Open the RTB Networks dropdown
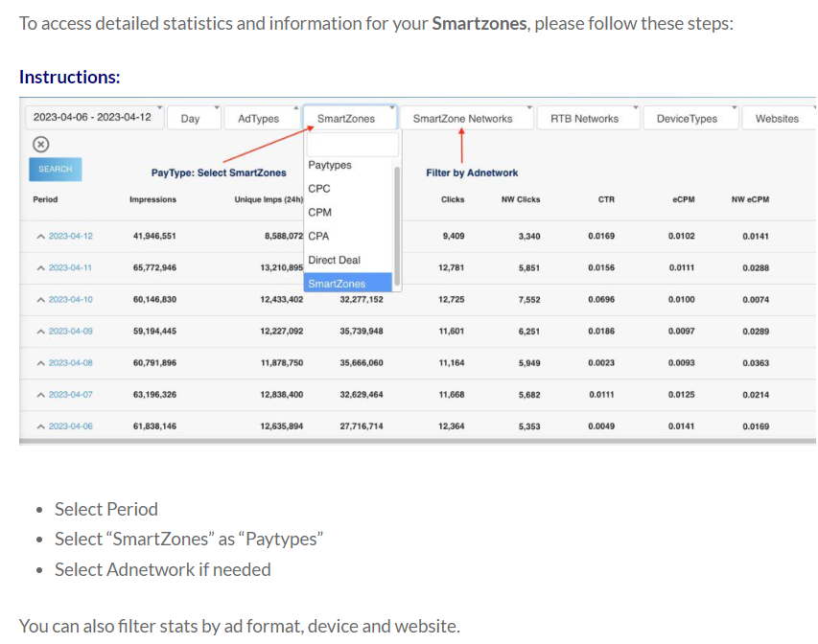This screenshot has height=644, width=818. [x=588, y=119]
